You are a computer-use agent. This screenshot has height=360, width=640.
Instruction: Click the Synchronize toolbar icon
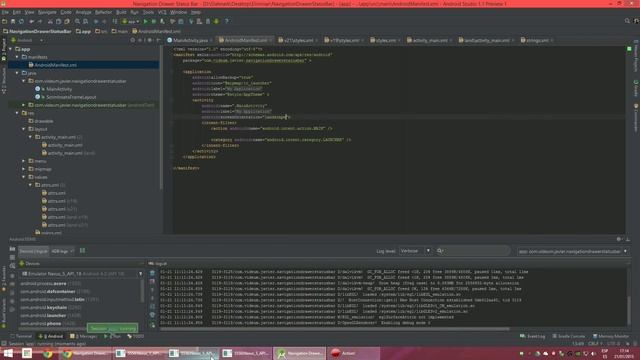point(21,21)
